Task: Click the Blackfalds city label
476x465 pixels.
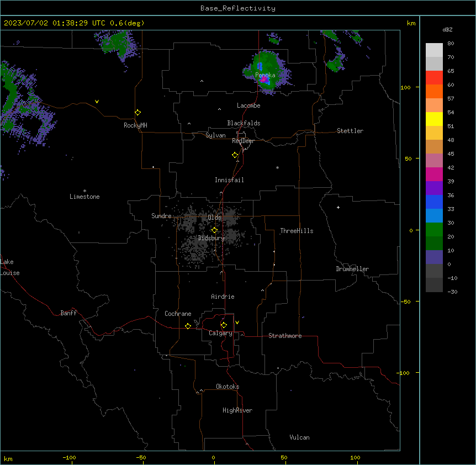Action: 244,123
